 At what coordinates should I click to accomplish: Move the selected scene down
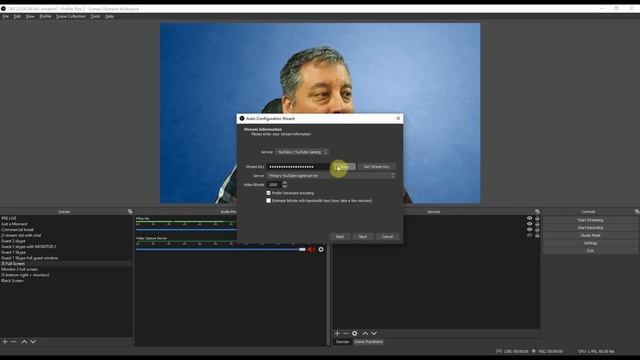[x=33, y=341]
